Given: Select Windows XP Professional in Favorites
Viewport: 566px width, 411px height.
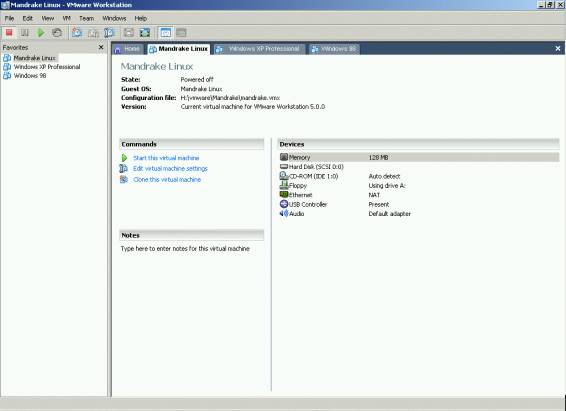Looking at the screenshot, I should [47, 67].
